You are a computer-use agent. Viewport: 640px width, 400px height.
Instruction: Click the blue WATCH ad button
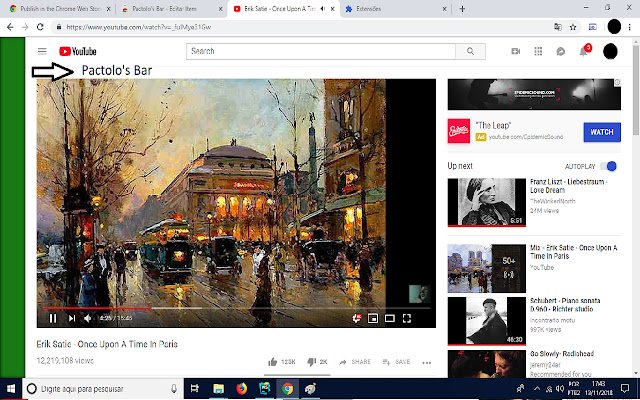(x=602, y=132)
